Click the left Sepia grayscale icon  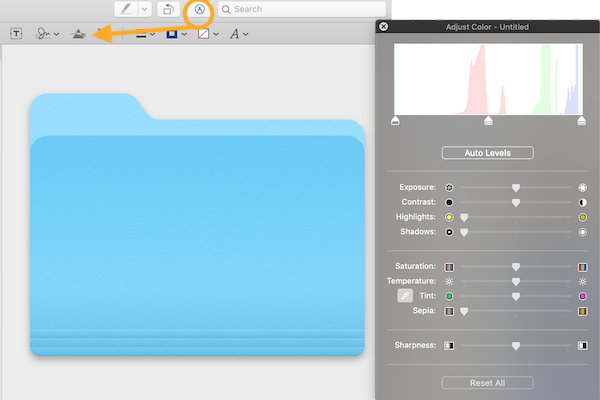coord(449,311)
